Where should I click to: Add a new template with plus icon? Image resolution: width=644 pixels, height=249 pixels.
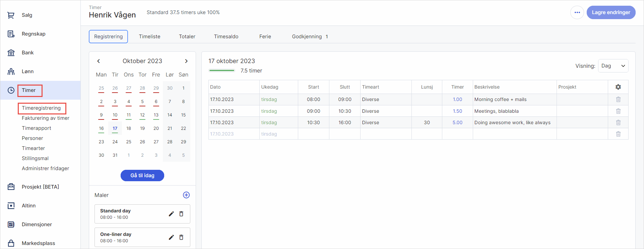click(x=186, y=195)
